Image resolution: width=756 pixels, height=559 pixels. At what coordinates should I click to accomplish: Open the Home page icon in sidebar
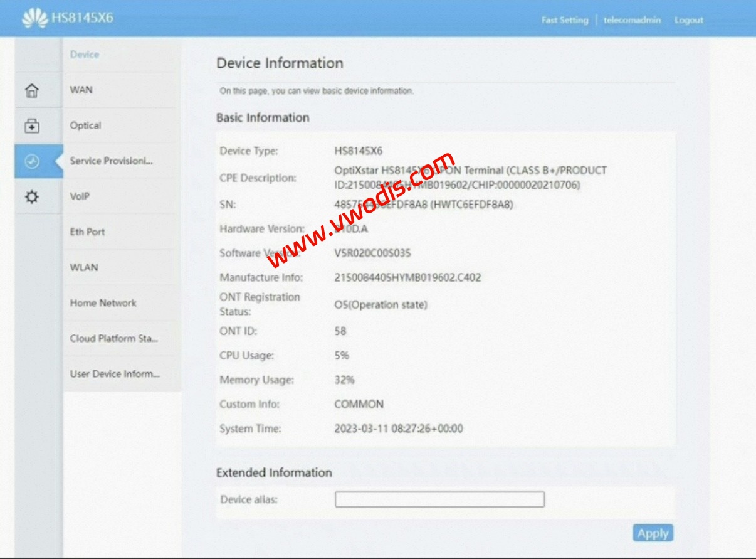[x=31, y=90]
